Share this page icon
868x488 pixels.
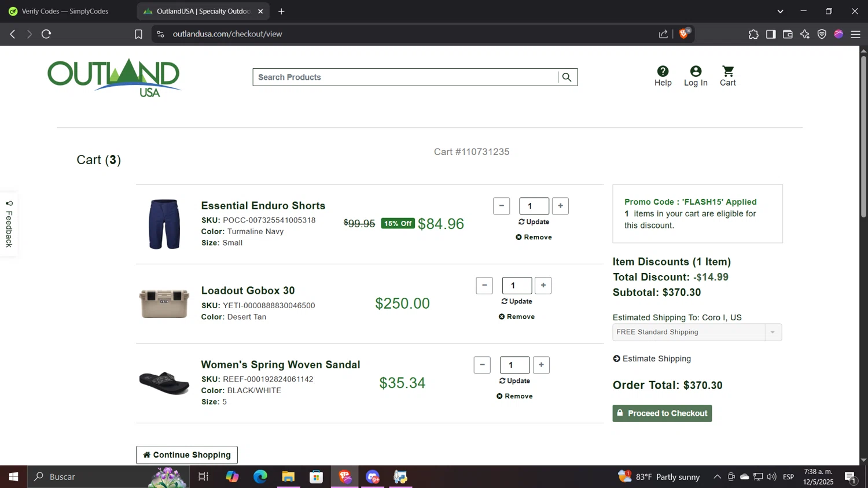[663, 34]
